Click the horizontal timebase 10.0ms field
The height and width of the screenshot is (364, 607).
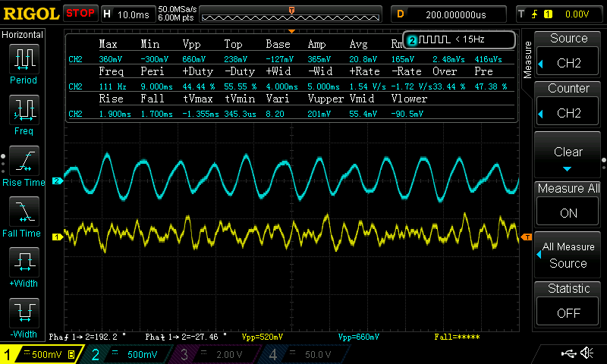[127, 14]
